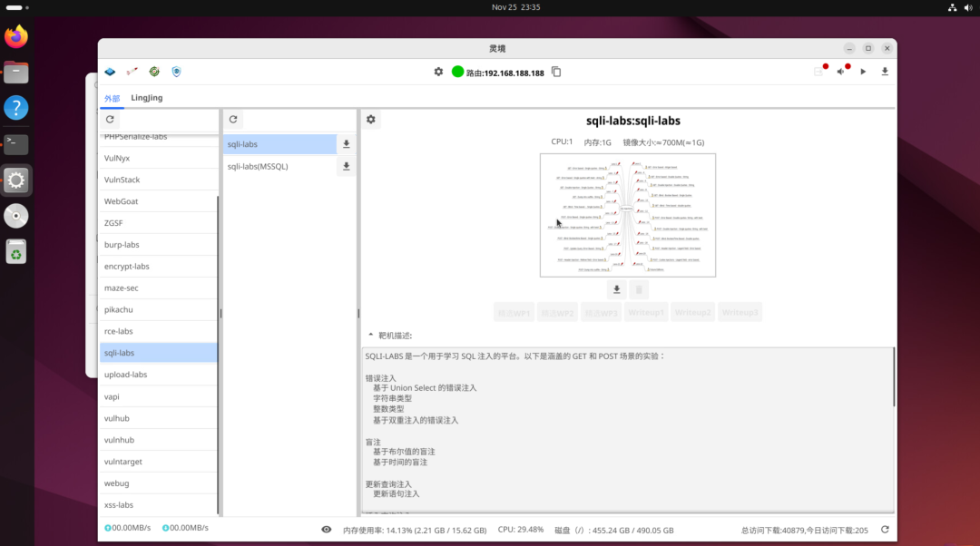Refresh the sqli-labs image list
This screenshot has width=980, height=546.
pyautogui.click(x=233, y=120)
